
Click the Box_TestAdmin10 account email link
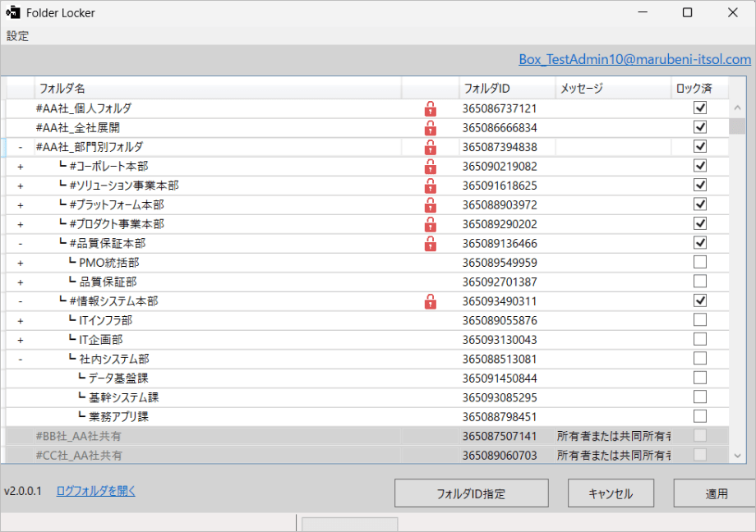click(634, 59)
